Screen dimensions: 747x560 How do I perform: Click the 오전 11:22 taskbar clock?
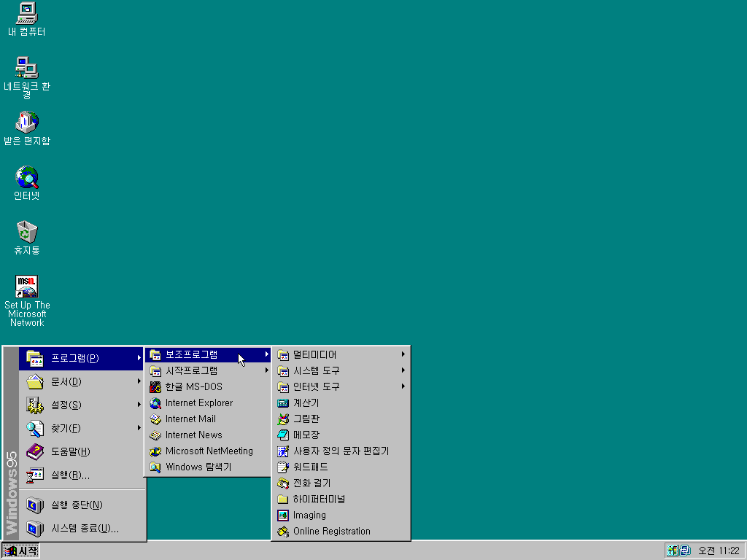719,551
